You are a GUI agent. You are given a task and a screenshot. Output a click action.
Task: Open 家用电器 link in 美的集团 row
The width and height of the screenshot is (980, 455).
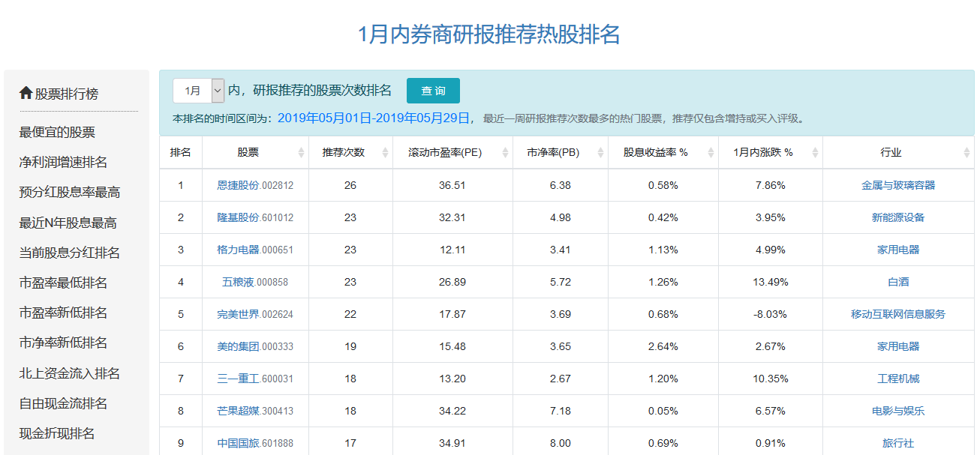(898, 346)
